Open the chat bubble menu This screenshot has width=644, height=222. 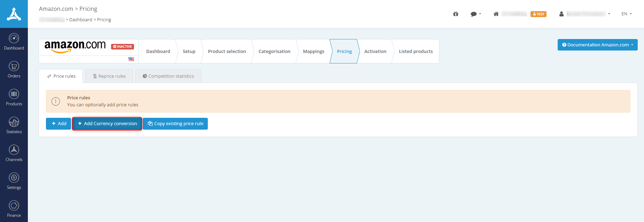[476, 14]
